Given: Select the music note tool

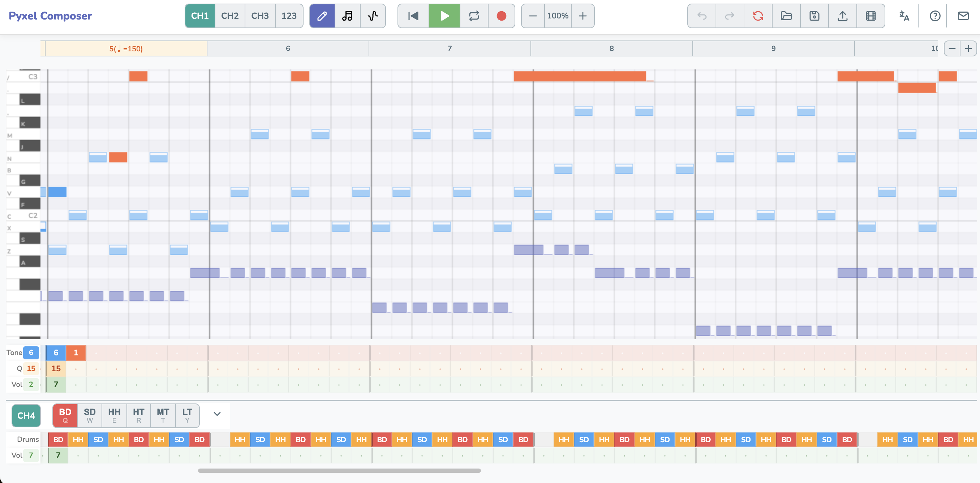Looking at the screenshot, I should pyautogui.click(x=347, y=16).
